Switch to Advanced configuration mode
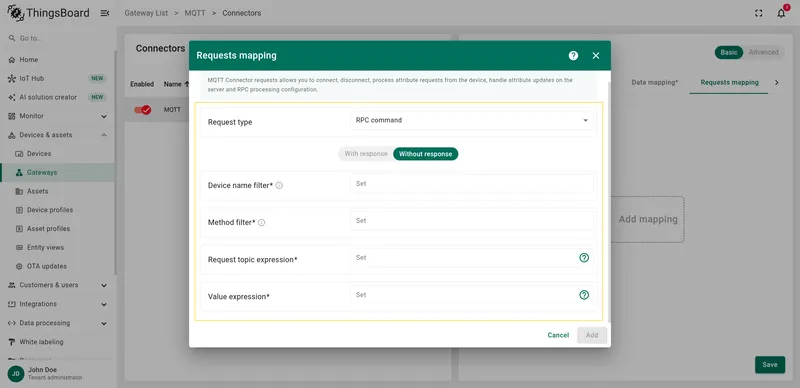The width and height of the screenshot is (800, 388). pos(763,52)
